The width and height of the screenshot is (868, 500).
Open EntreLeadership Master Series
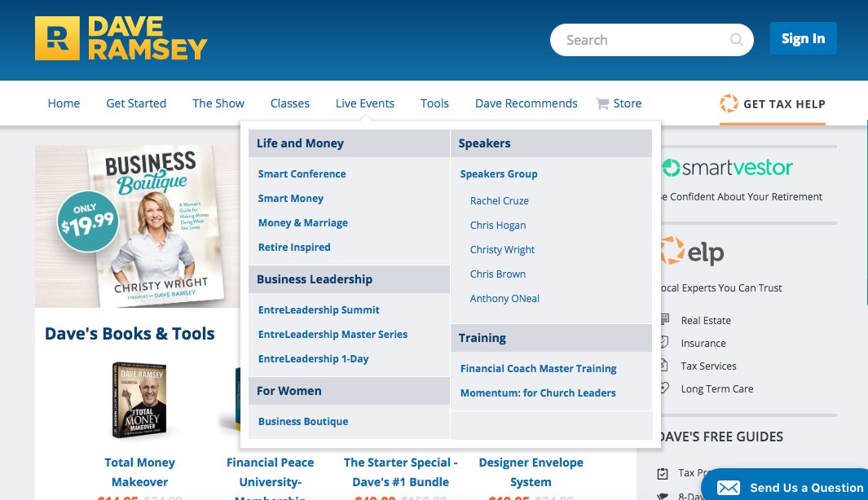click(x=333, y=334)
